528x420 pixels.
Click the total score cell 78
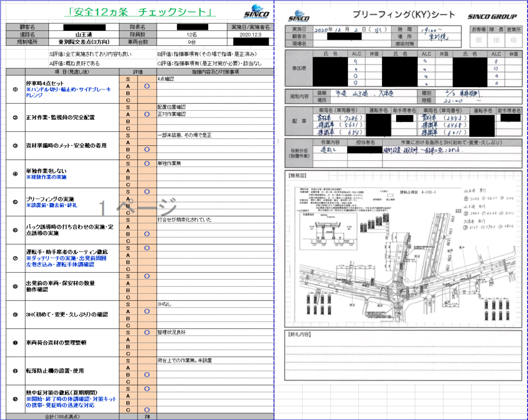(147, 416)
